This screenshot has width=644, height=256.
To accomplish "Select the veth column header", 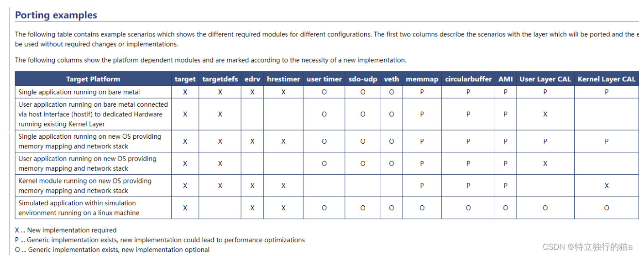I will [x=392, y=79].
